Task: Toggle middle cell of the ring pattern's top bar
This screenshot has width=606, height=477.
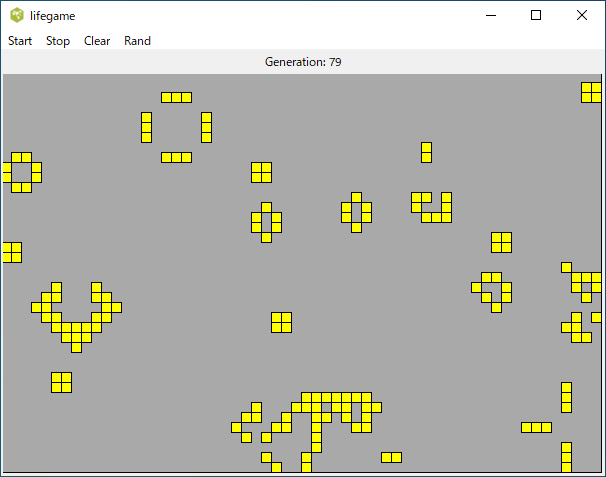Action: (176, 97)
